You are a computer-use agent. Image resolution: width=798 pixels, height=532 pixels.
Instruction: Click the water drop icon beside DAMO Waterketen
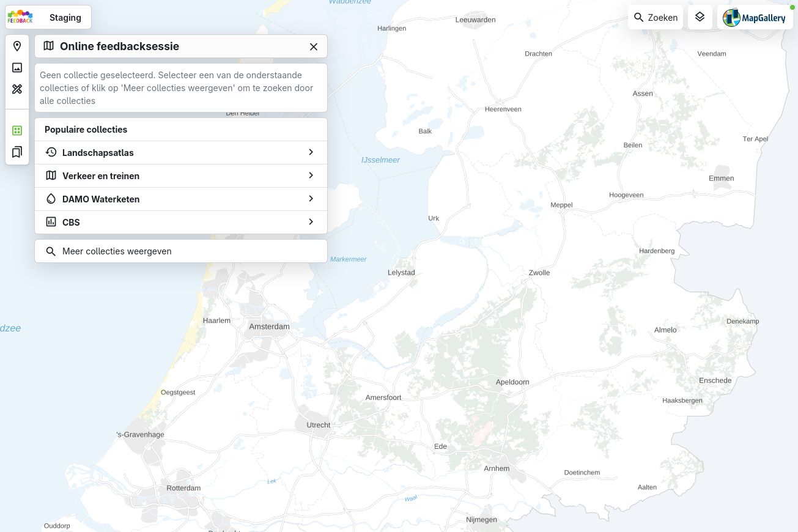51,199
